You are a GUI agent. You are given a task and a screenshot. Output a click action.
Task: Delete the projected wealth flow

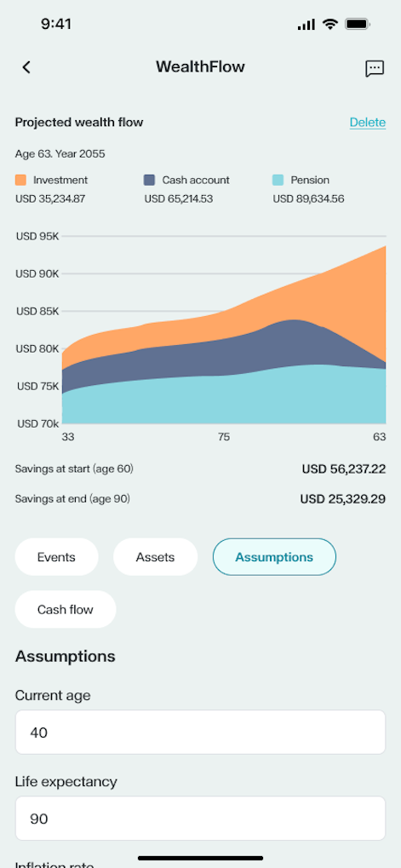coord(367,123)
